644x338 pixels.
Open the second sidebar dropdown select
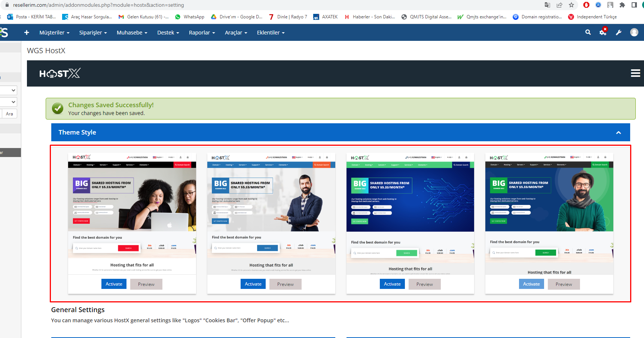click(8, 102)
